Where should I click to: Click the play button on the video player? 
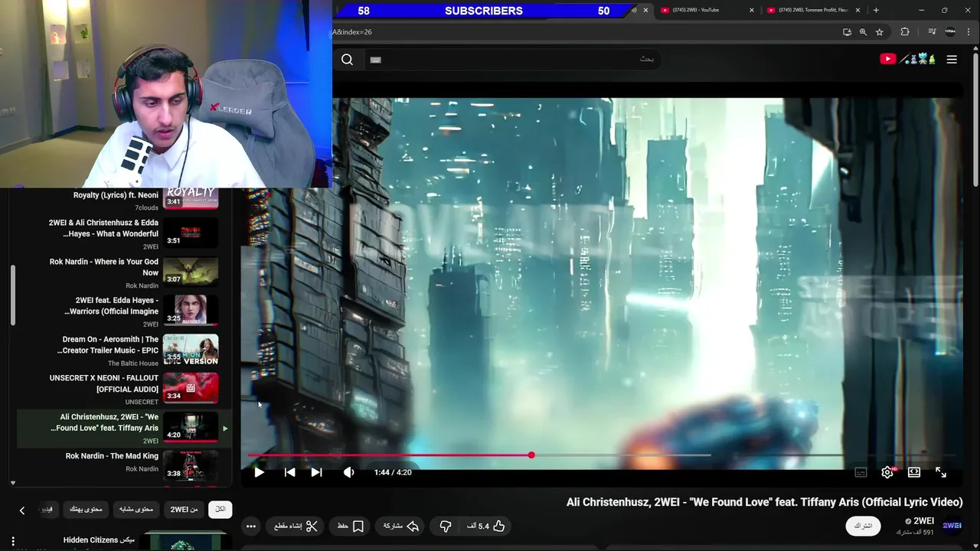click(259, 472)
